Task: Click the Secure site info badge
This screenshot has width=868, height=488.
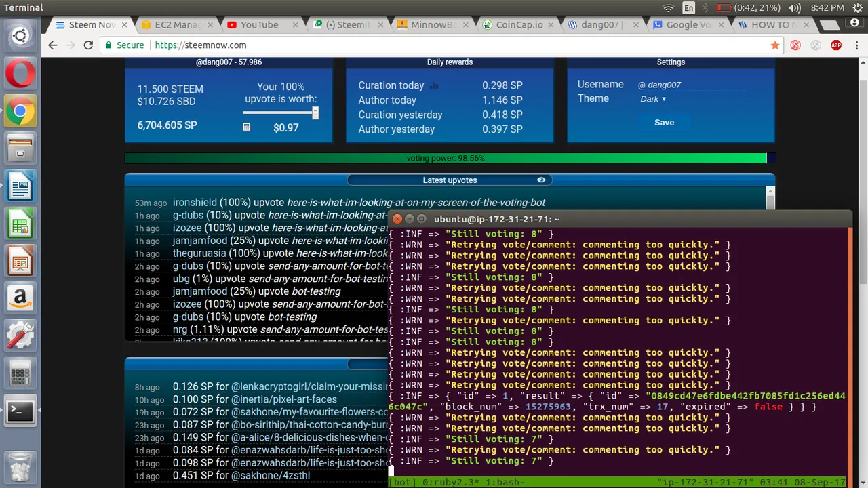Action: [123, 45]
